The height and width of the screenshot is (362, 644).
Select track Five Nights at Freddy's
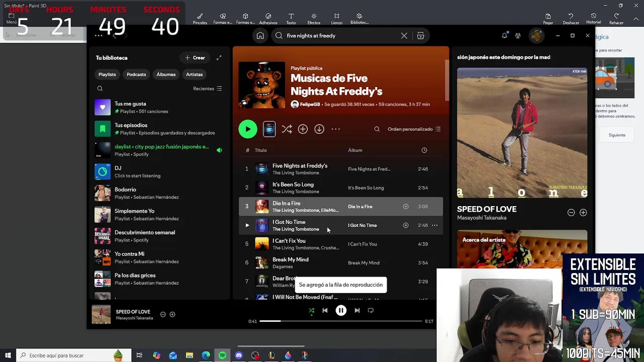pos(341,169)
